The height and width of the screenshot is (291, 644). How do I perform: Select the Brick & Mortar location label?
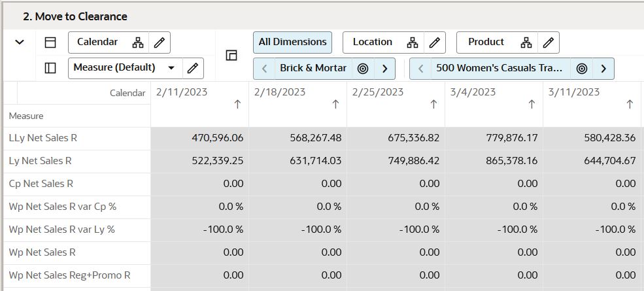click(313, 68)
